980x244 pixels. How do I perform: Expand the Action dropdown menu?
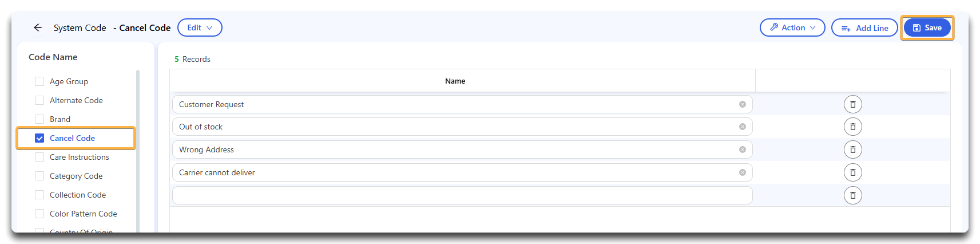792,27
